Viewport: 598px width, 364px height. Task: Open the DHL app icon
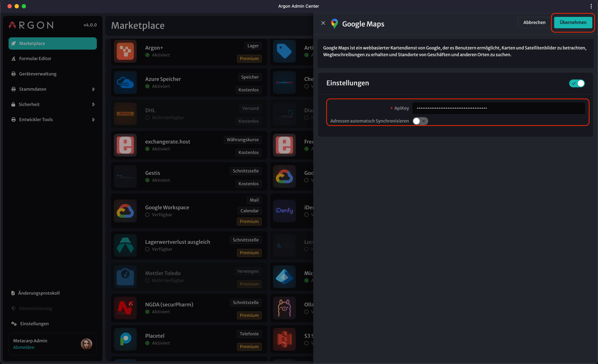[x=125, y=114]
